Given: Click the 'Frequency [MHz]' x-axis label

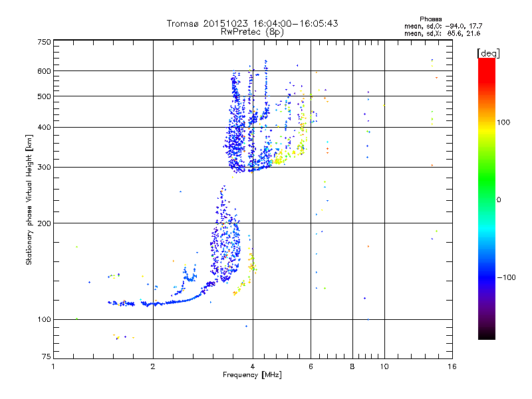Looking at the screenshot, I should pyautogui.click(x=252, y=375).
